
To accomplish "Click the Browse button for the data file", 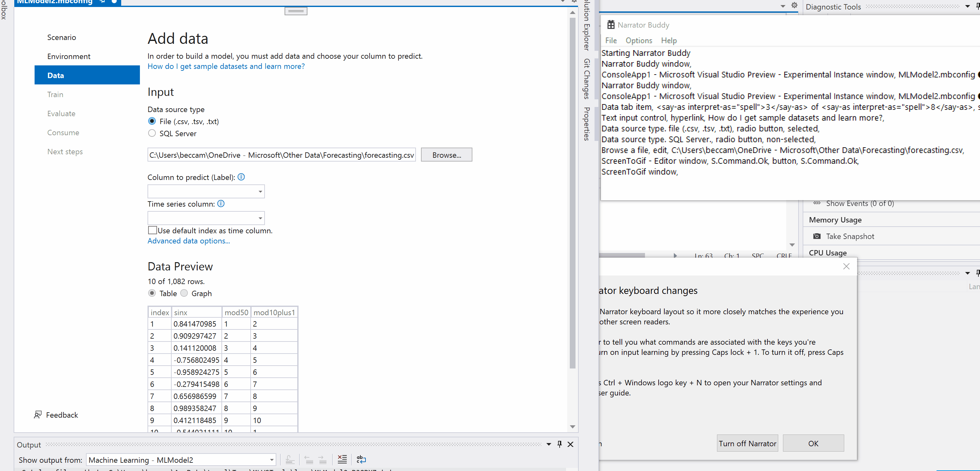I will [446, 155].
